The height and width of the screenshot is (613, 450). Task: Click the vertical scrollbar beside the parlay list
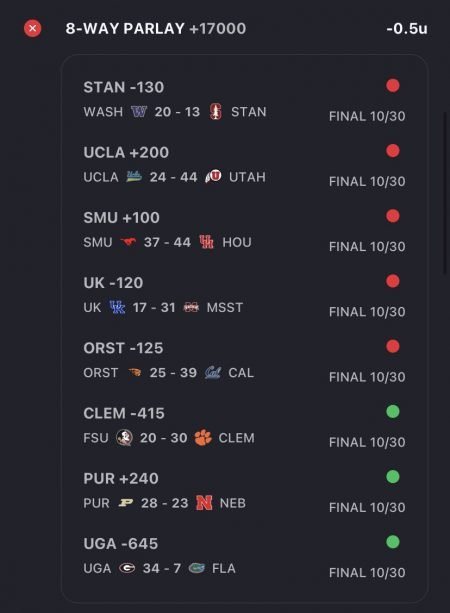(x=445, y=194)
